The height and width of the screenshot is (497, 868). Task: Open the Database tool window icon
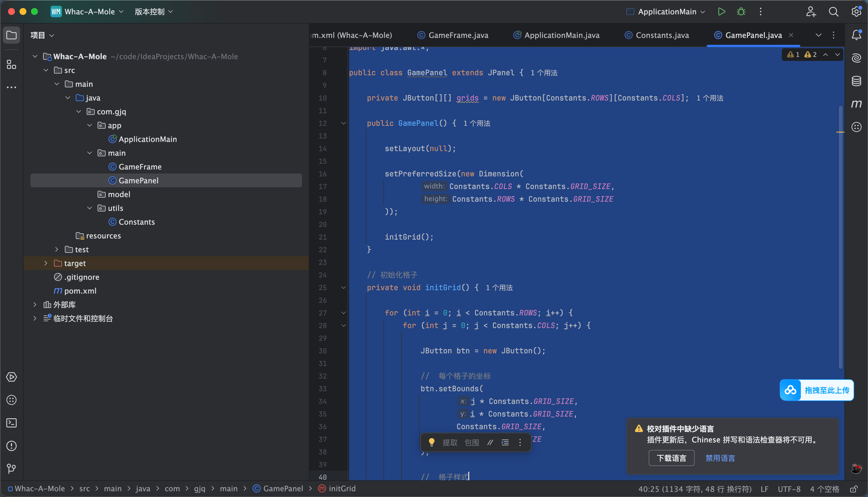coord(857,81)
